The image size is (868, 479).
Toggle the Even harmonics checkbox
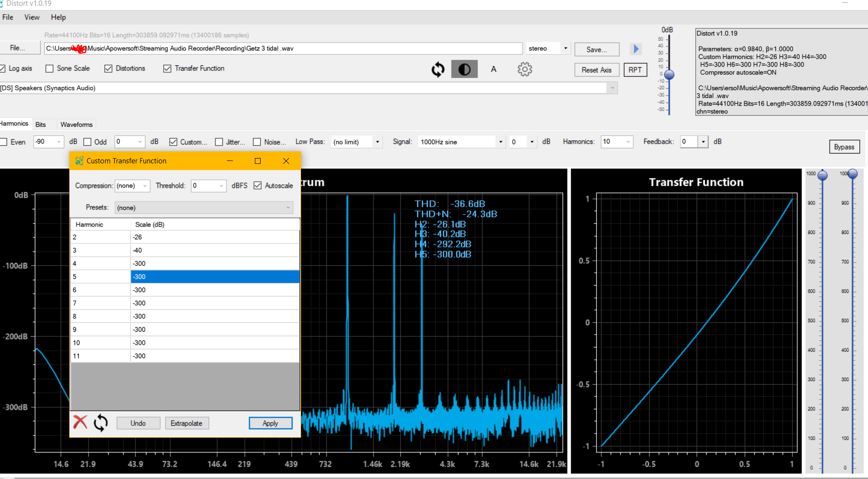pos(3,142)
